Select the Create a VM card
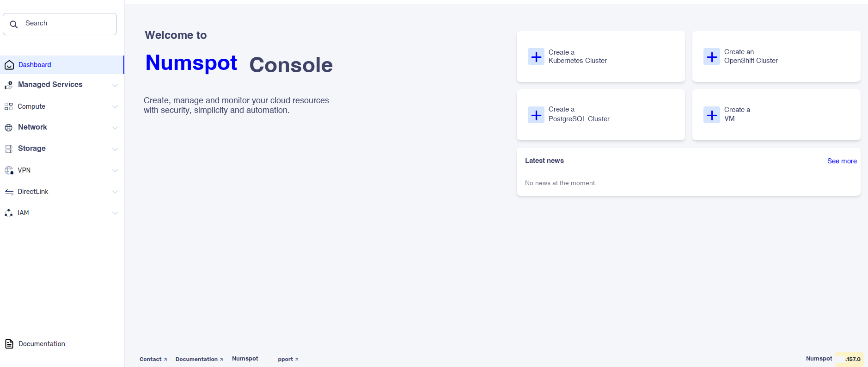The image size is (868, 367). coord(776,115)
